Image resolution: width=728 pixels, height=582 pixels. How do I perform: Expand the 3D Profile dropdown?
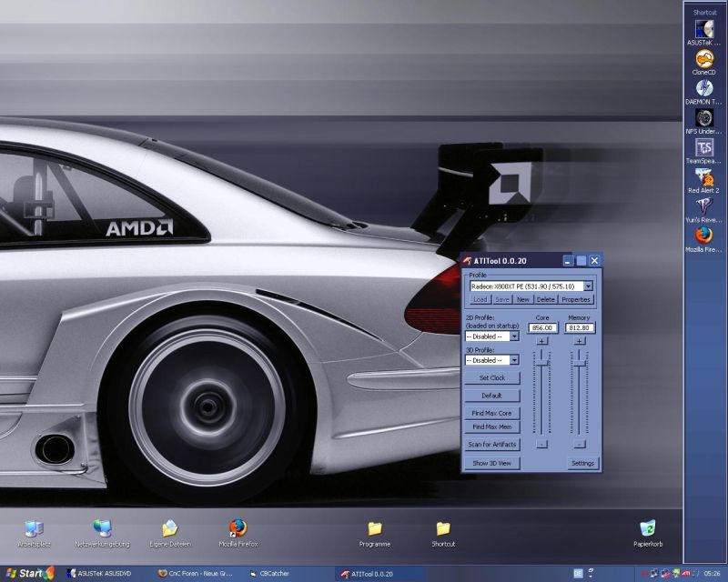tap(514, 360)
